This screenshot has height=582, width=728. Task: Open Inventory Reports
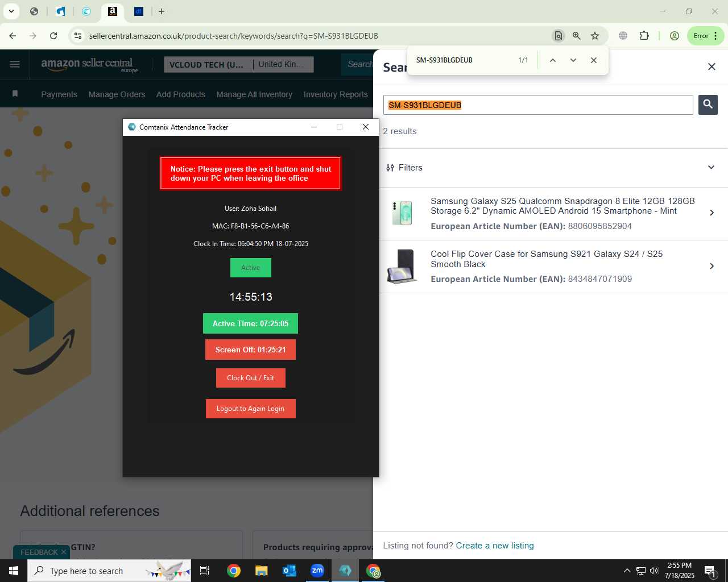click(336, 94)
